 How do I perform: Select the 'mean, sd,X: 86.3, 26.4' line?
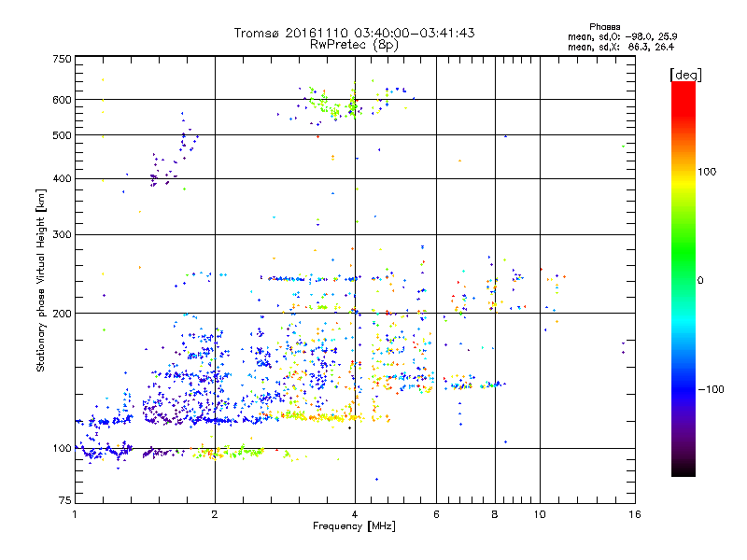621,47
